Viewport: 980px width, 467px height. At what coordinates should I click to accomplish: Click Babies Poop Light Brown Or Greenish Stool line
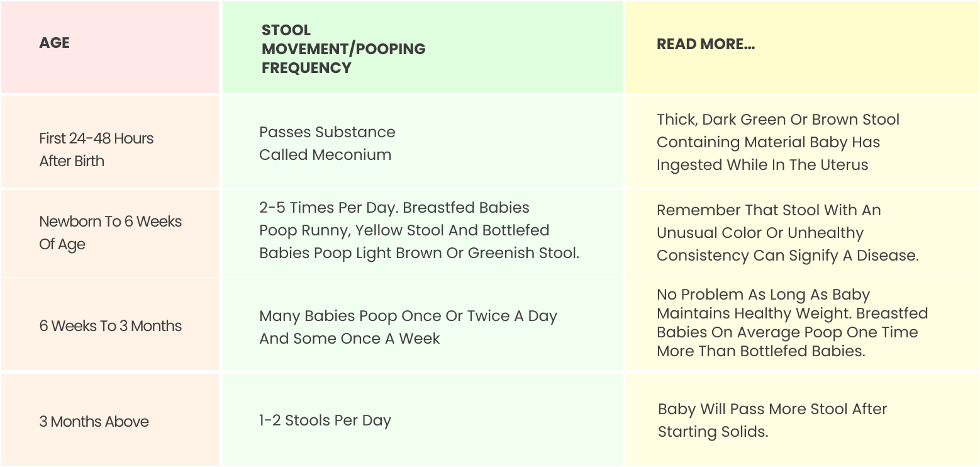pyautogui.click(x=419, y=253)
